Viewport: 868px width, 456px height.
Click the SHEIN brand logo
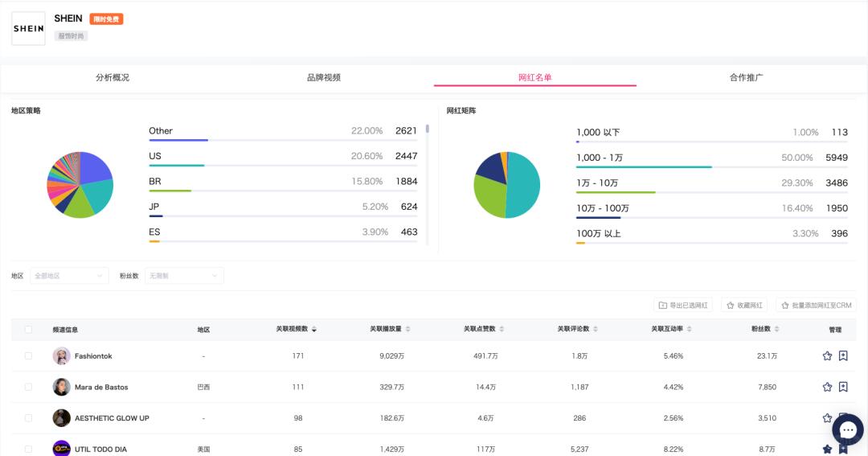[x=28, y=28]
